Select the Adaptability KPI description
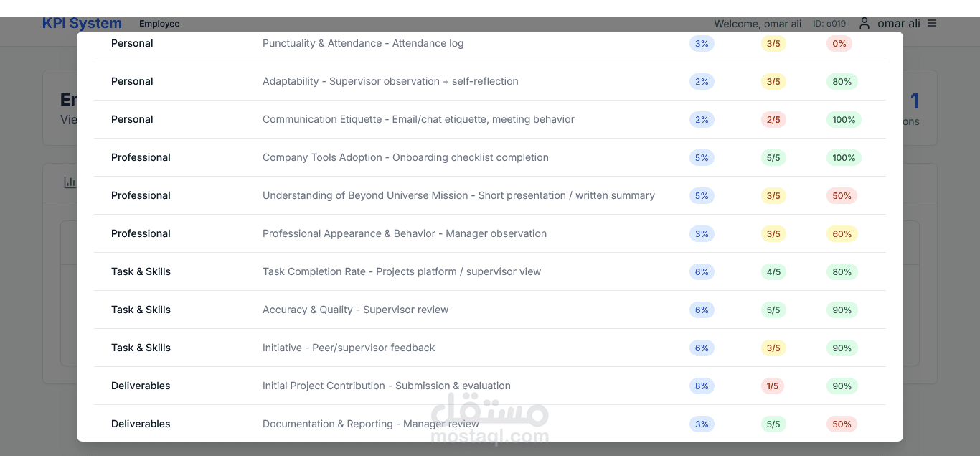The height and width of the screenshot is (456, 980). pos(390,82)
